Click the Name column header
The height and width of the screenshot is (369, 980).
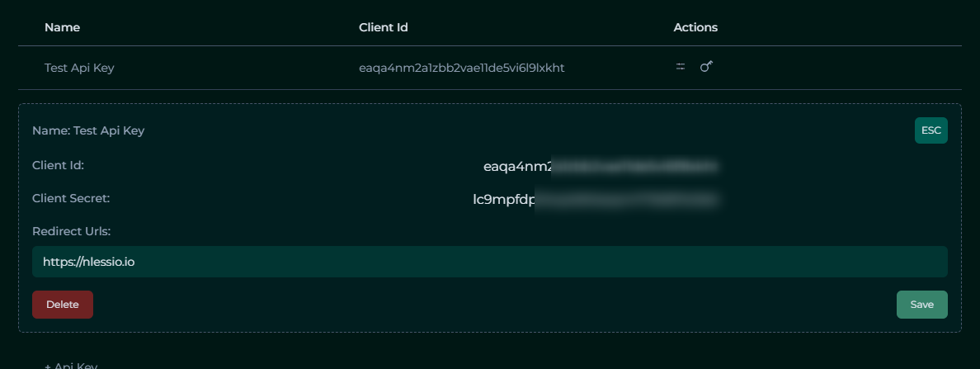pyautogui.click(x=63, y=27)
